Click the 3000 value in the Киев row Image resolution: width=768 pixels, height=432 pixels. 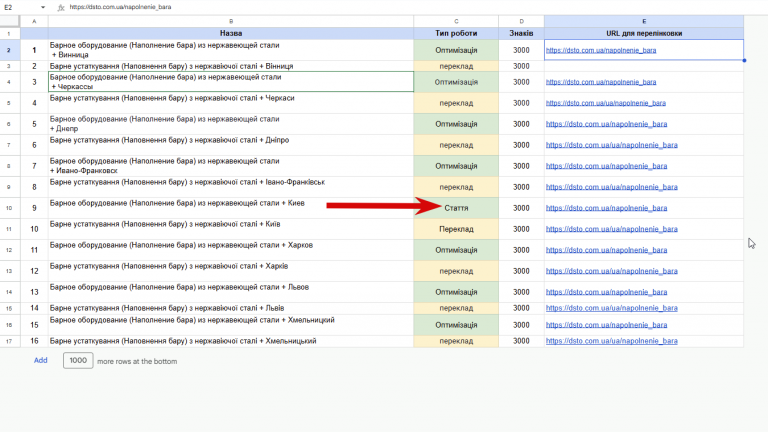(521, 208)
